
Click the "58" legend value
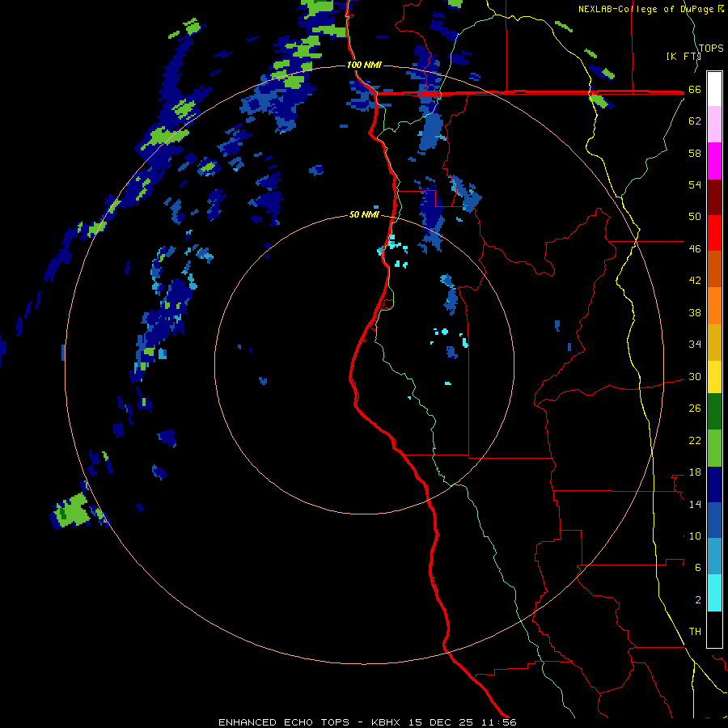pos(695,153)
